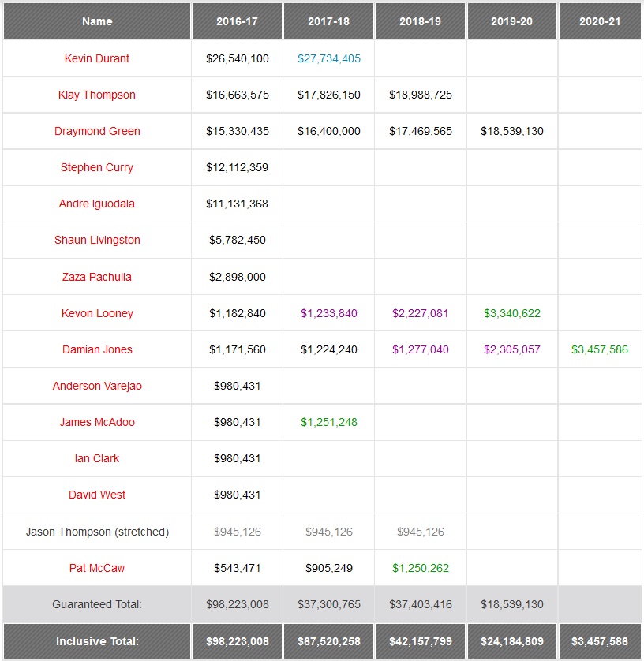The image size is (644, 661).
Task: Select Kevon Looney's purple $2,227,081 cell
Action: click(421, 313)
